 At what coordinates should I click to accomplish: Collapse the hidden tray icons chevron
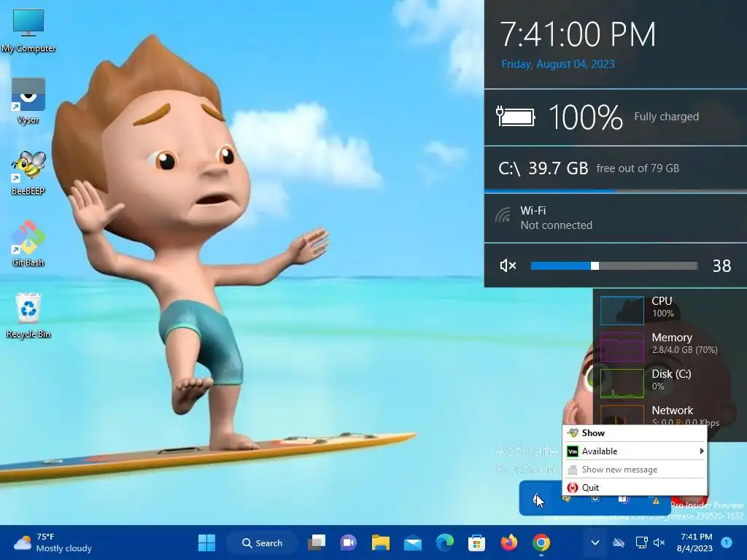[595, 542]
